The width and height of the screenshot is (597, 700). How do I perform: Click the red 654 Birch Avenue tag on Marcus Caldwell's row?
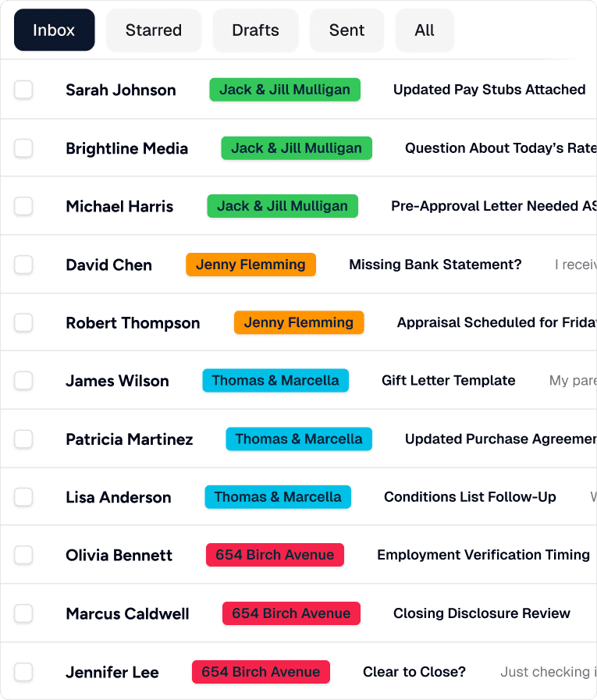coord(291,613)
